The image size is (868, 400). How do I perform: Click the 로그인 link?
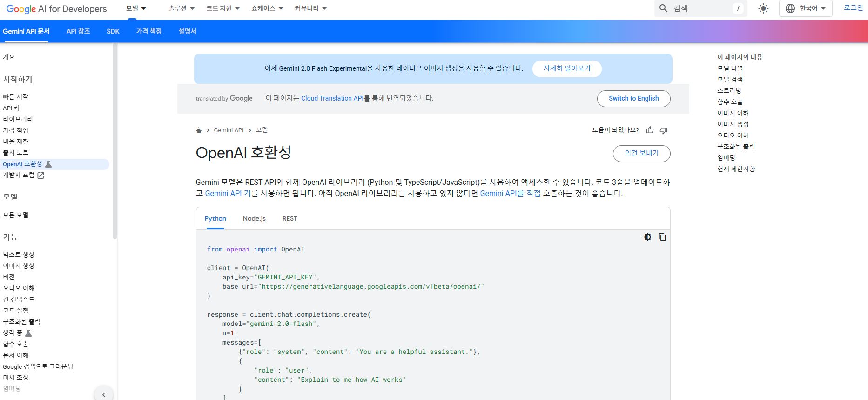click(853, 8)
